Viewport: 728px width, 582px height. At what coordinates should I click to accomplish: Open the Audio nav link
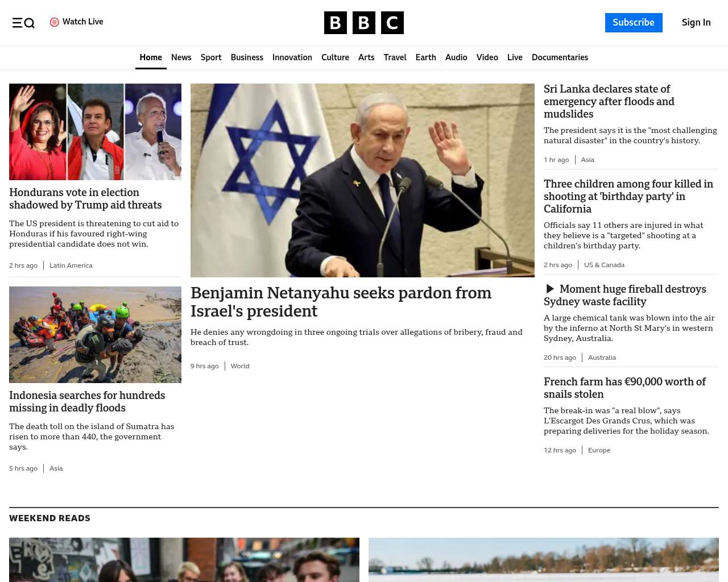pos(456,57)
